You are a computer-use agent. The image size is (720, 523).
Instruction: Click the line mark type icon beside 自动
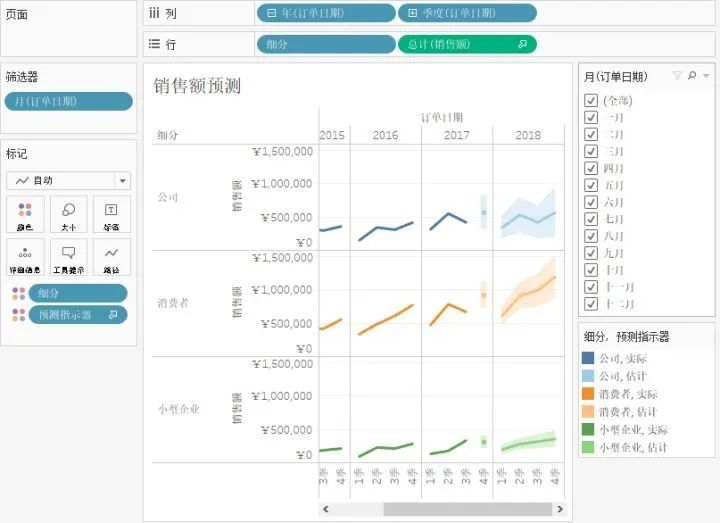[22, 180]
